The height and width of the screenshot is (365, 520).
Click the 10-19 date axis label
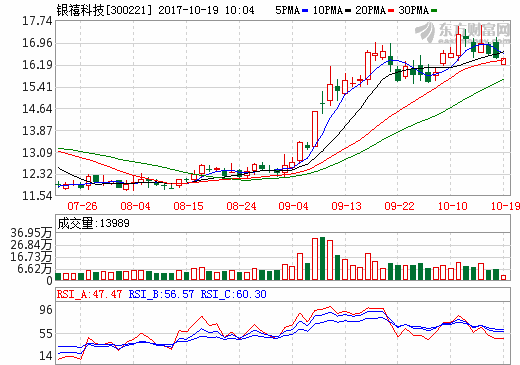click(x=505, y=206)
